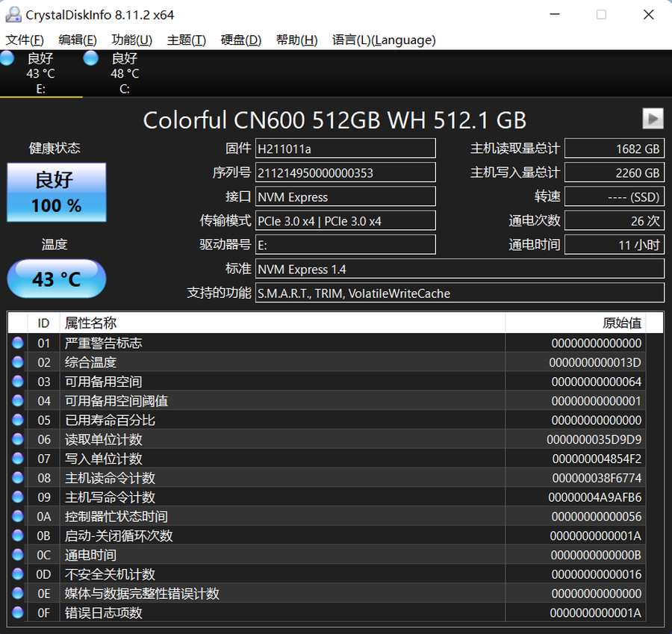Click the 43 °C temperature button
The height and width of the screenshot is (634, 672).
point(57,279)
